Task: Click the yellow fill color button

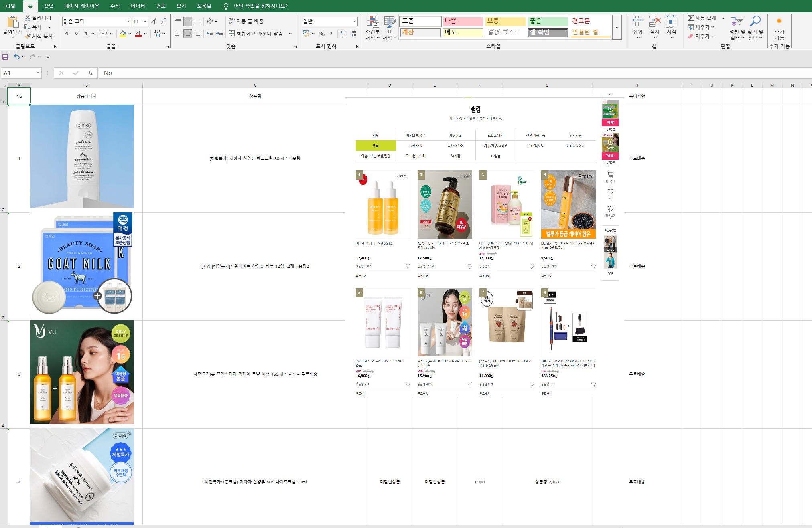Action: click(x=123, y=34)
